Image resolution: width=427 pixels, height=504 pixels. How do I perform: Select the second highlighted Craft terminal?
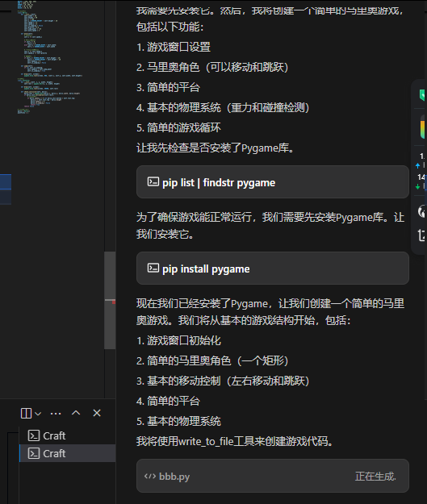click(x=67, y=453)
